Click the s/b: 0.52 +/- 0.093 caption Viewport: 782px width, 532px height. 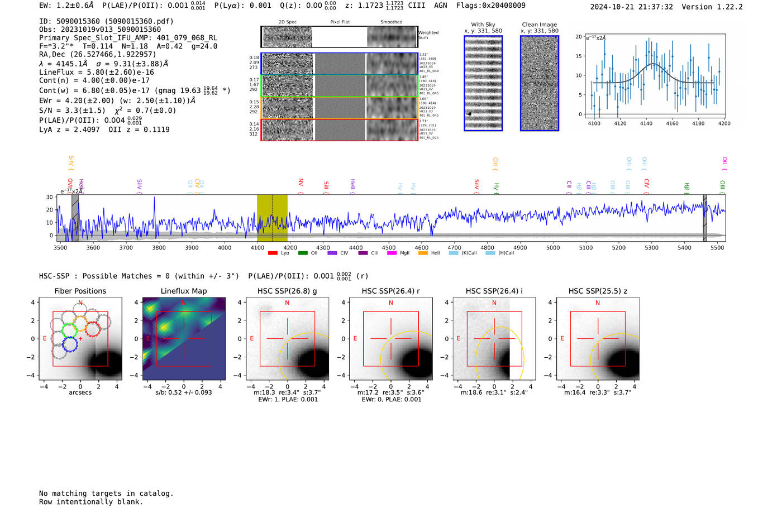click(184, 392)
